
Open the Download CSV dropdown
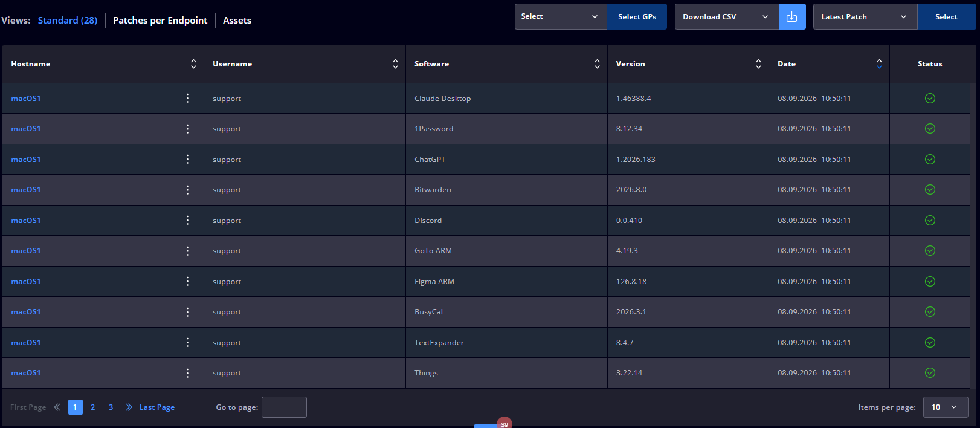[x=727, y=17]
